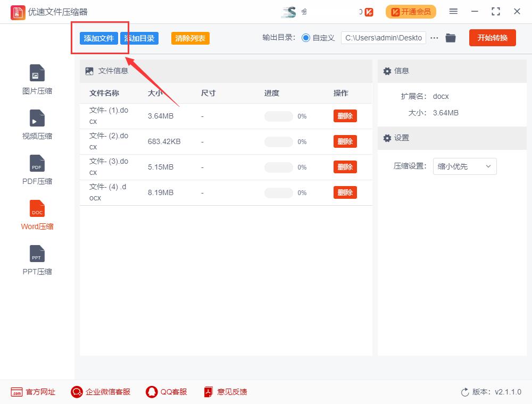Click the progress bar of 文件-(1).docx
Viewport: 532px width, 404px height.
point(278,116)
